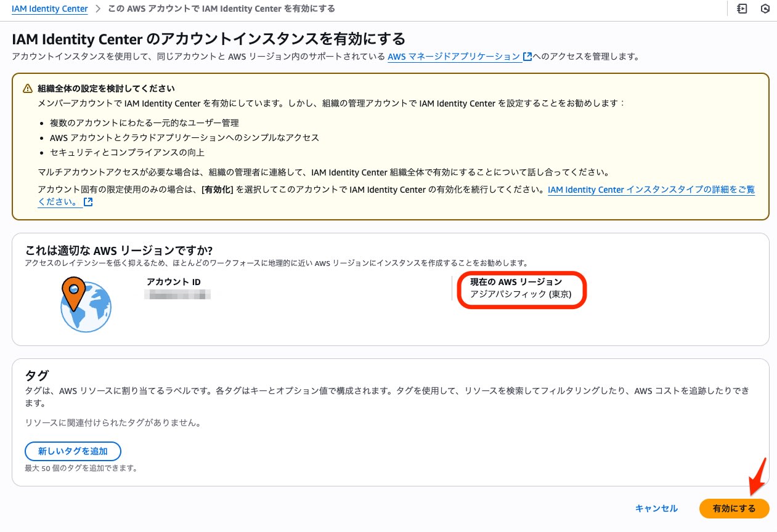Image resolution: width=777 pixels, height=532 pixels.
Task: Click the アジアパシフィック (東京) region text
Action: click(x=521, y=294)
